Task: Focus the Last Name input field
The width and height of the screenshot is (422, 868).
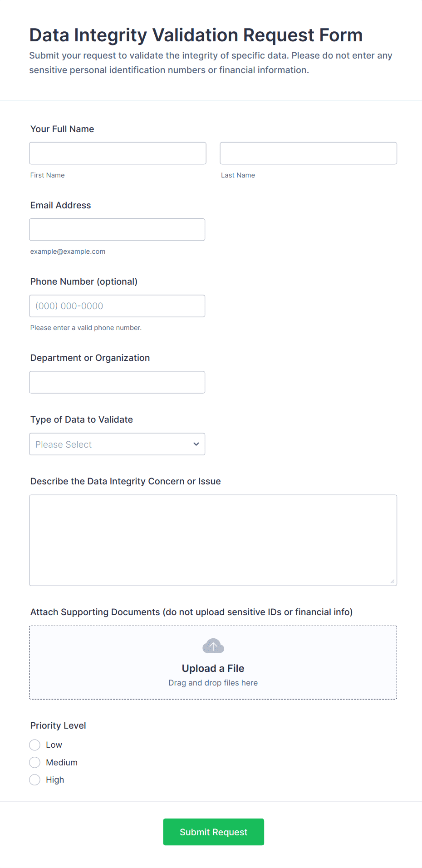Action: pos(308,153)
